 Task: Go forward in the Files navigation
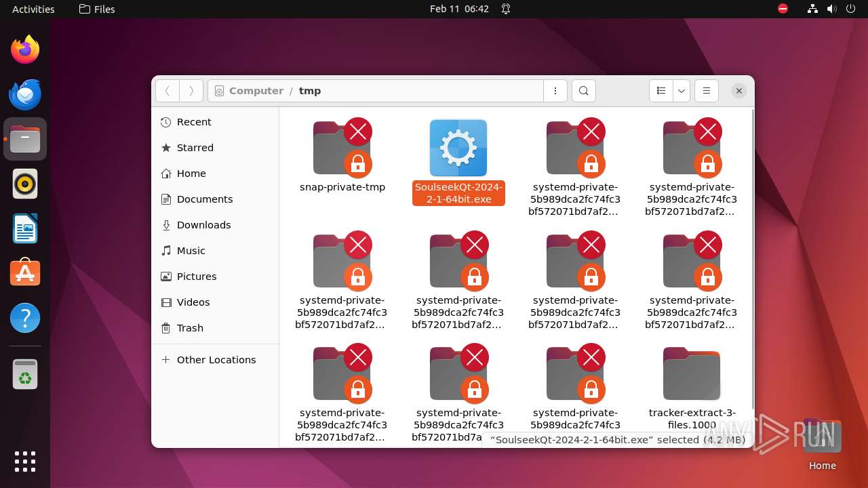[x=191, y=91]
